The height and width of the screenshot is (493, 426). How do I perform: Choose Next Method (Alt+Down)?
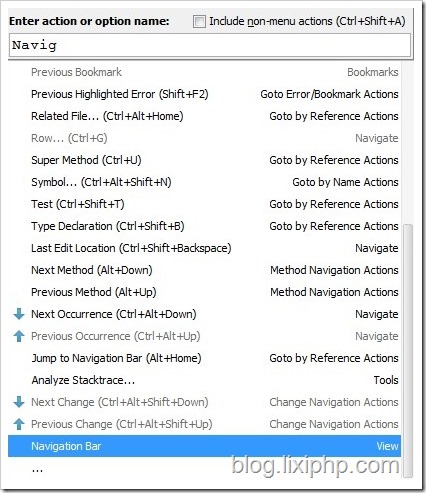(205, 270)
